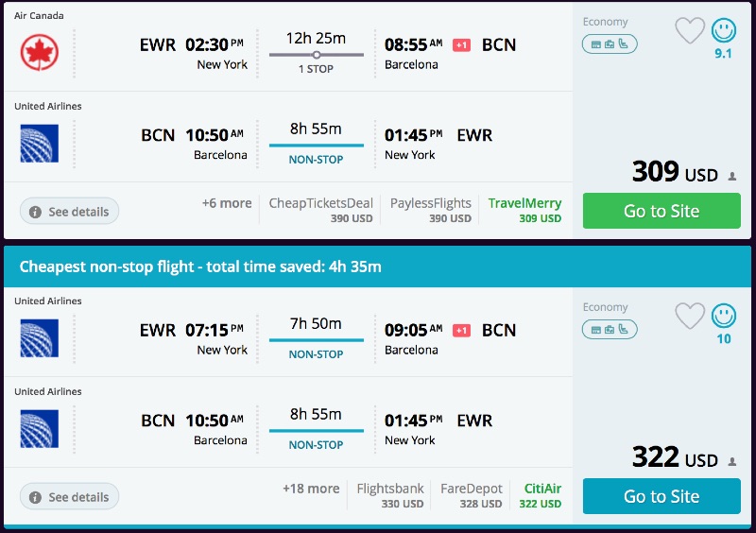Expand the +18 more providers list
The height and width of the screenshot is (533, 756).
tap(310, 489)
